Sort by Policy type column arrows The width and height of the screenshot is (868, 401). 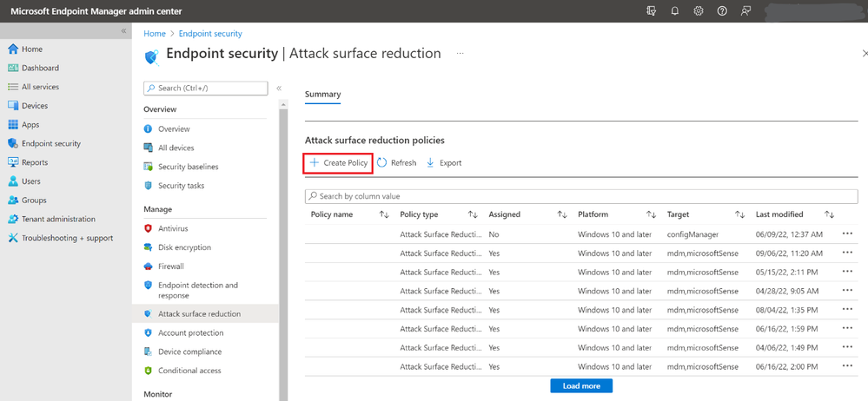coord(473,214)
